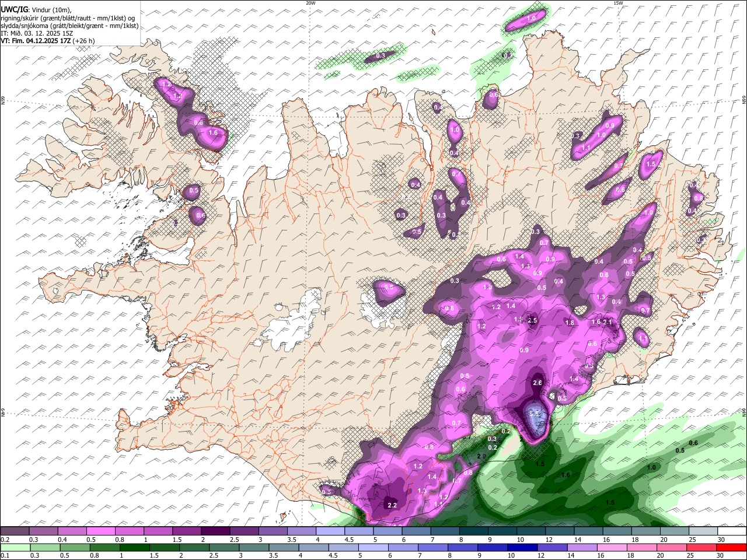Image resolution: width=747 pixels, height=560 pixels.
Task: Click the lower bar swatch between 10 and 12
Action: pyautogui.click(x=522, y=547)
